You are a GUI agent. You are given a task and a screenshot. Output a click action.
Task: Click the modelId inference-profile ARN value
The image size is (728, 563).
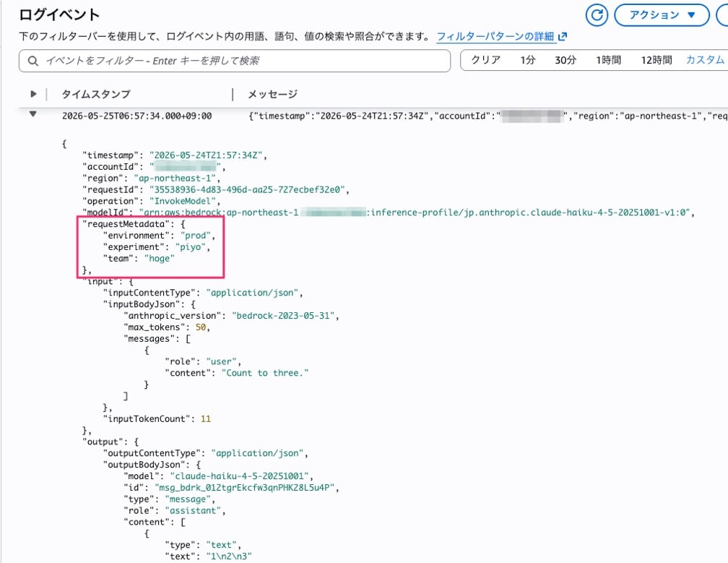click(x=415, y=212)
